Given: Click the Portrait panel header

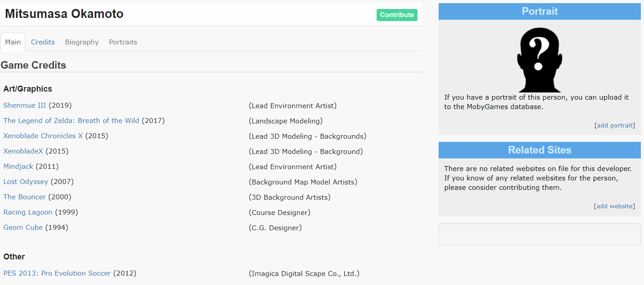Looking at the screenshot, I should point(540,11).
